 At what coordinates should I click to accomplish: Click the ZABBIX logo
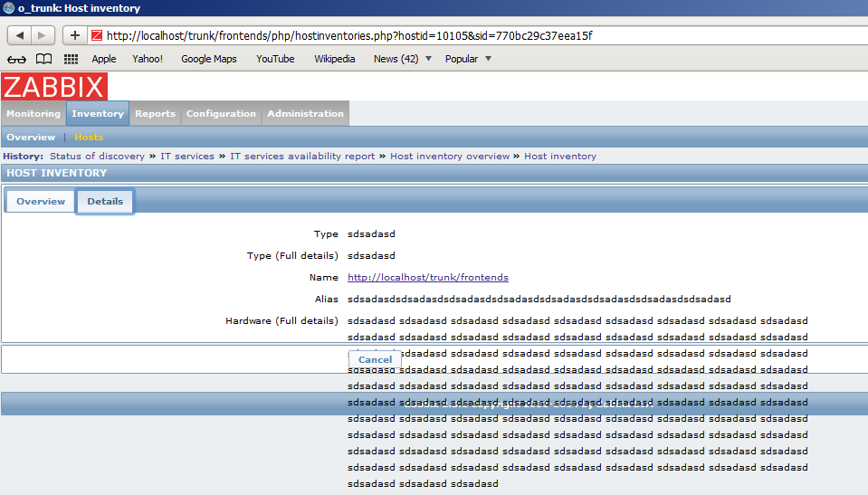pos(54,87)
